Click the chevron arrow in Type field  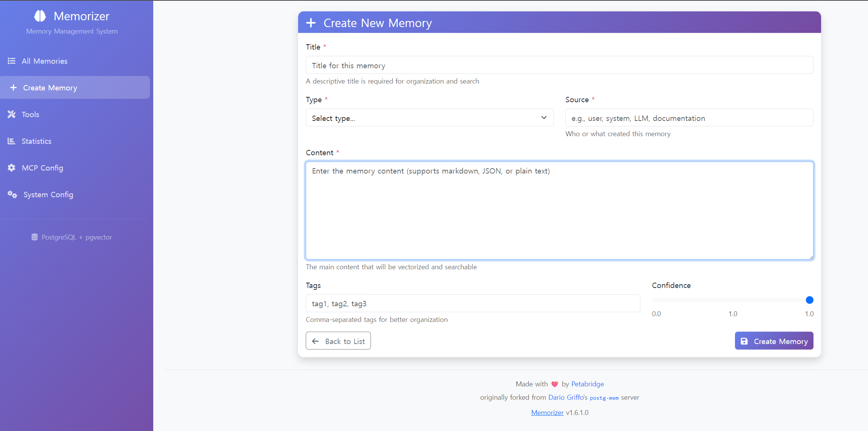tap(544, 118)
